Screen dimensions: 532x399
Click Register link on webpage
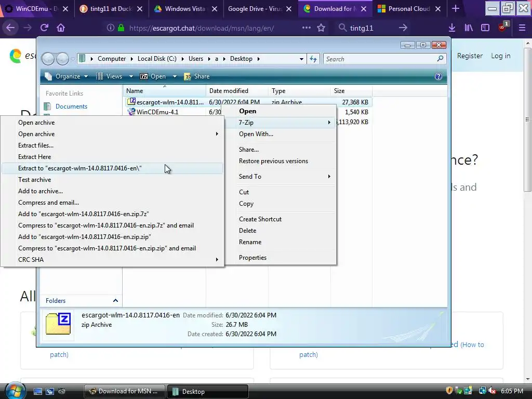coord(470,56)
